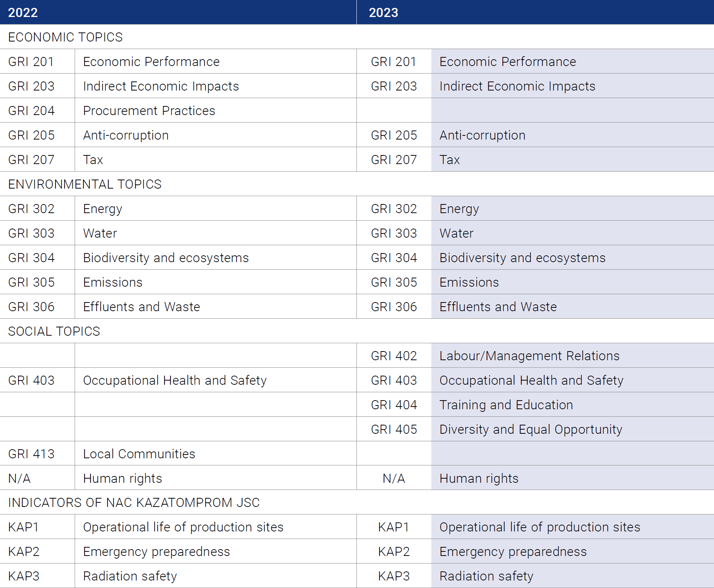Click Effluents and Waste in 2023 column
This screenshot has height=588, width=714.
[x=498, y=307]
